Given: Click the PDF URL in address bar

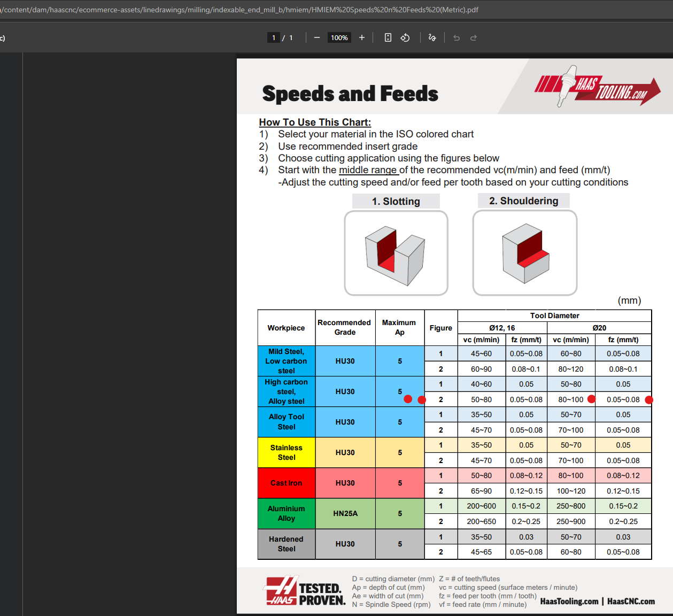Looking at the screenshot, I should click(x=239, y=10).
